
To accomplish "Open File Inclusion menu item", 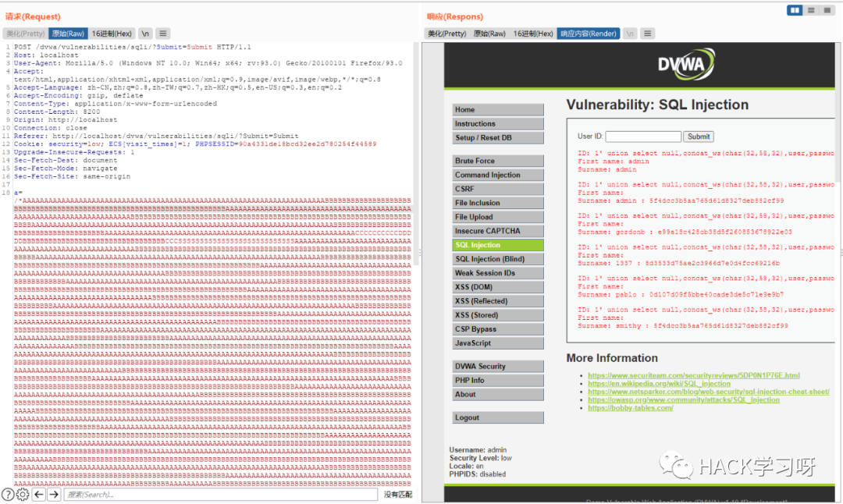I will 498,203.
